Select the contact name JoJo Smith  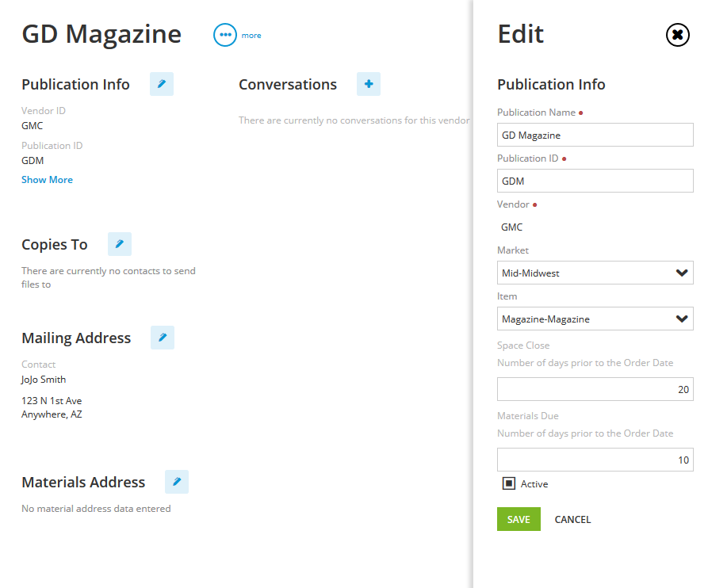[x=44, y=380]
